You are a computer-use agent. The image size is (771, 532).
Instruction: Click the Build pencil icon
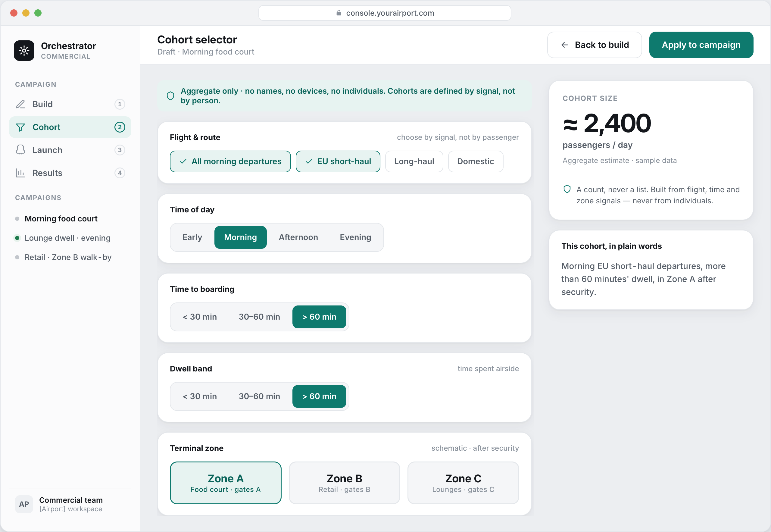tap(20, 104)
